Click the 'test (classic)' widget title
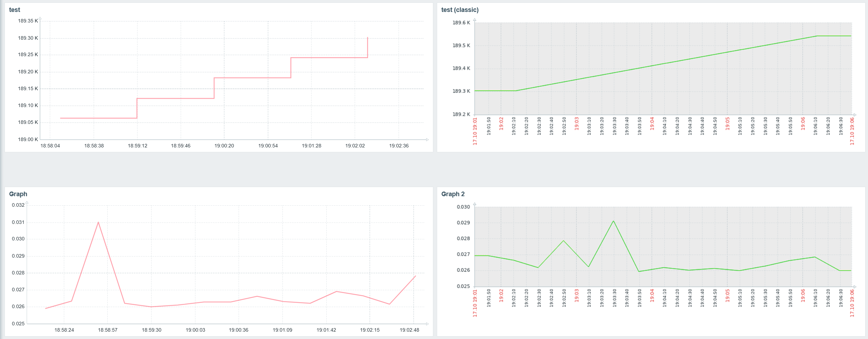The width and height of the screenshot is (868, 339). [460, 10]
